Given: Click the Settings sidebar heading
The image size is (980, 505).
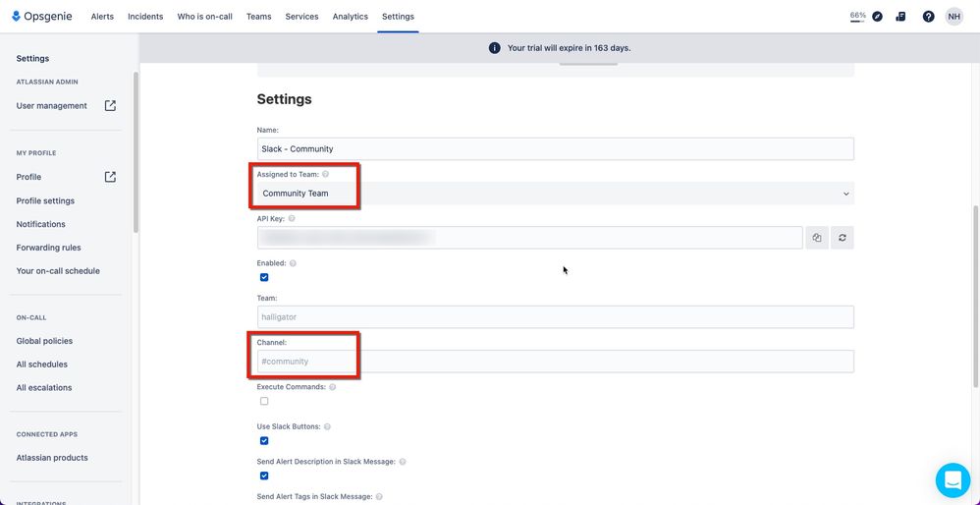Looking at the screenshot, I should point(32,58).
